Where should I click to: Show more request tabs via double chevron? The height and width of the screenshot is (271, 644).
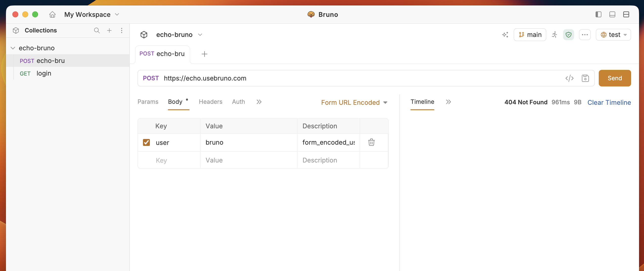point(259,102)
